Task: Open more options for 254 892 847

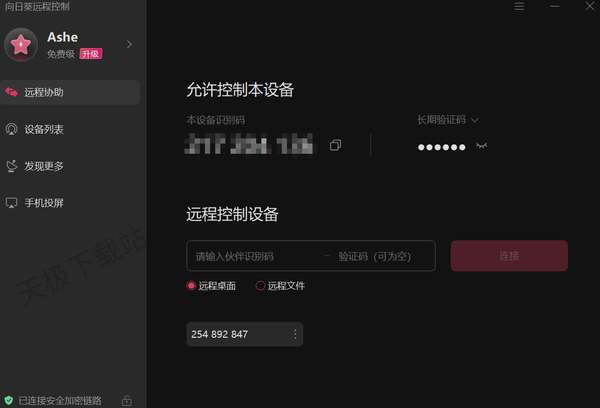Action: (295, 334)
